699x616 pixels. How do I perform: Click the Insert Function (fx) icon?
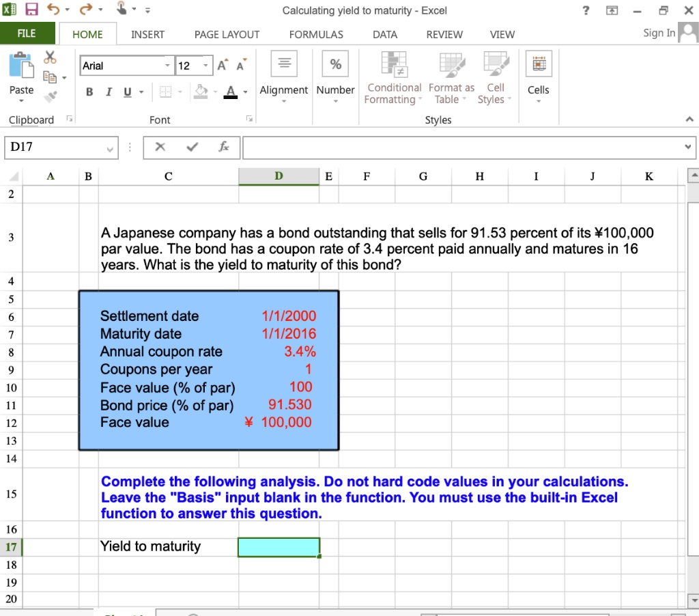point(225,147)
